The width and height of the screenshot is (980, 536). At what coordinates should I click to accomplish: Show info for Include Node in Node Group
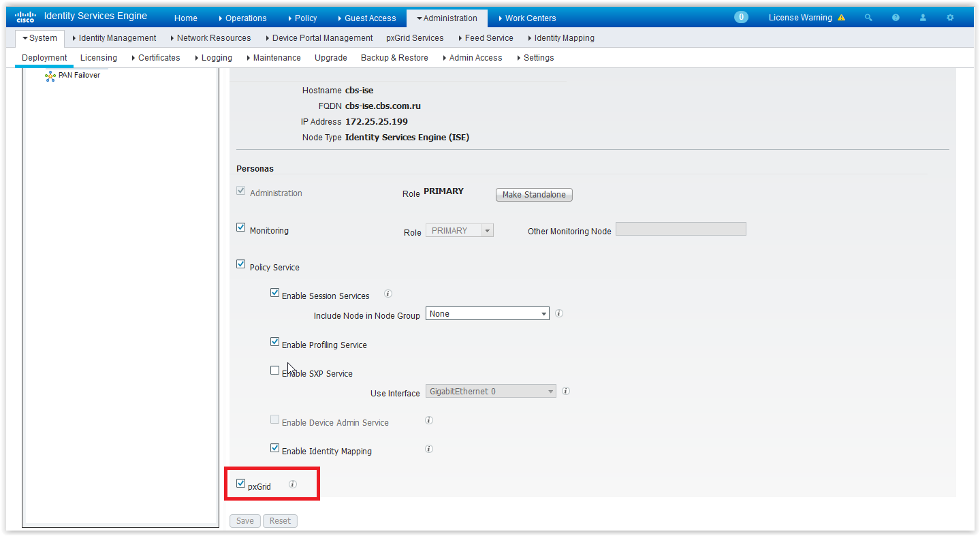[x=558, y=313]
